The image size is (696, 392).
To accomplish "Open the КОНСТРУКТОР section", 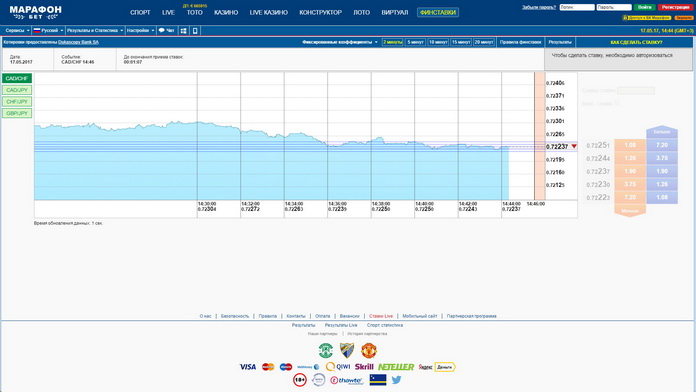I will tap(320, 12).
